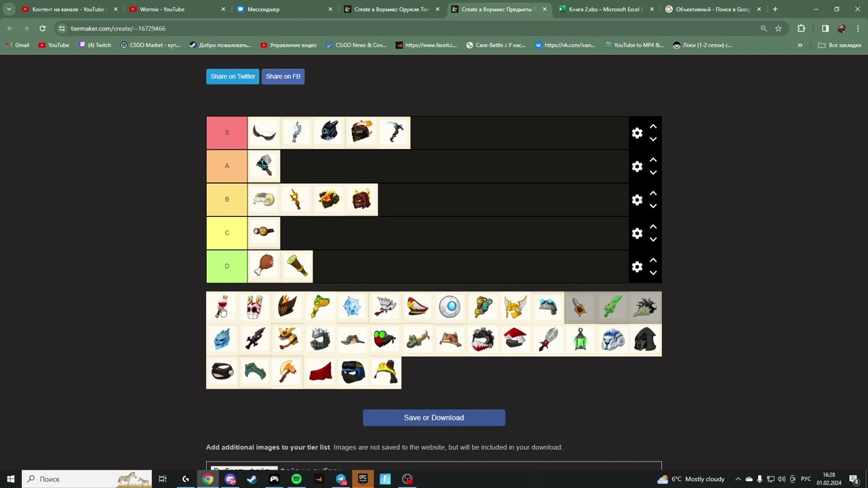Screen dimensions: 868x488
Task: Move tier C row up
Action: (653, 226)
